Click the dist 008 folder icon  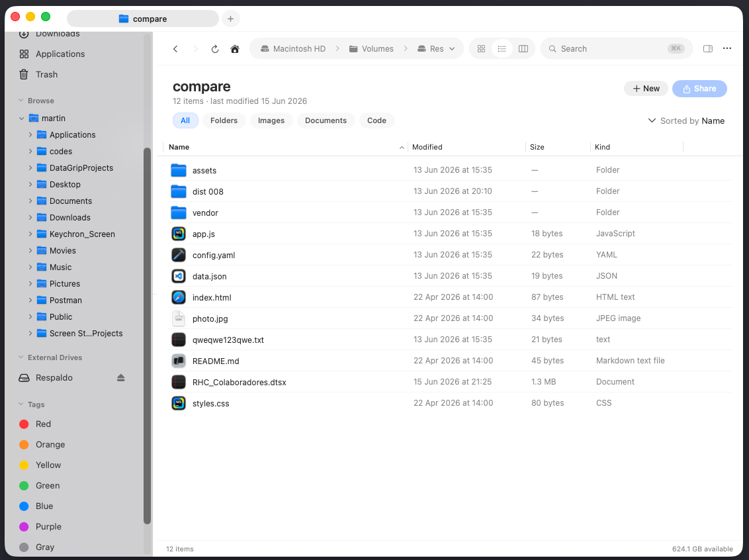point(179,191)
